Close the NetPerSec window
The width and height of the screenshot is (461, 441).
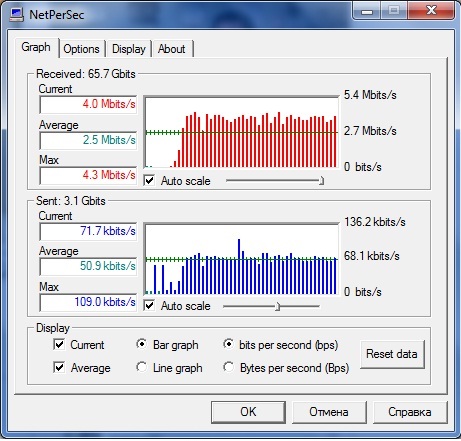coord(431,11)
